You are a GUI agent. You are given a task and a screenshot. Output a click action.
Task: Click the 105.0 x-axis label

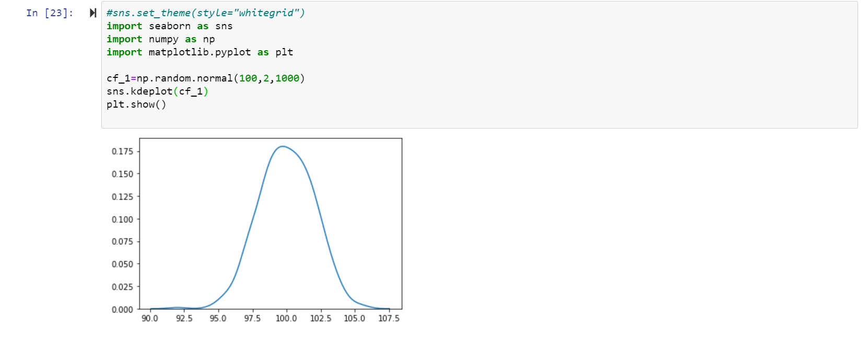pos(355,318)
